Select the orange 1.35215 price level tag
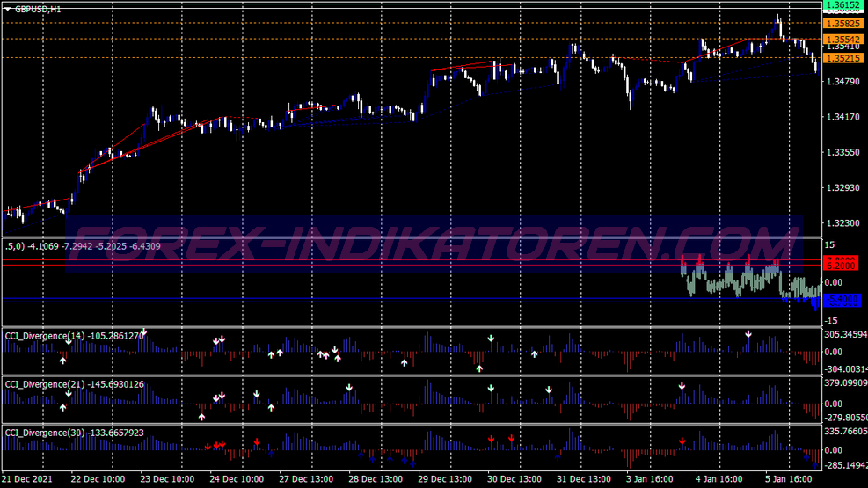The width and height of the screenshot is (868, 488). (x=842, y=58)
